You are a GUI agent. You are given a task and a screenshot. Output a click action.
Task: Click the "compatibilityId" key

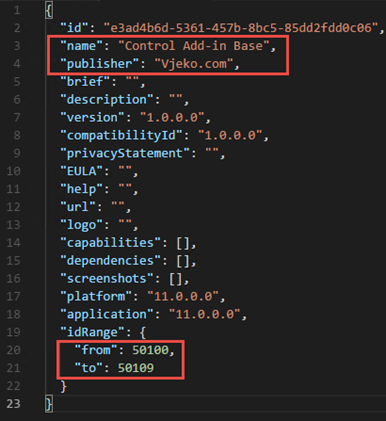pos(121,135)
